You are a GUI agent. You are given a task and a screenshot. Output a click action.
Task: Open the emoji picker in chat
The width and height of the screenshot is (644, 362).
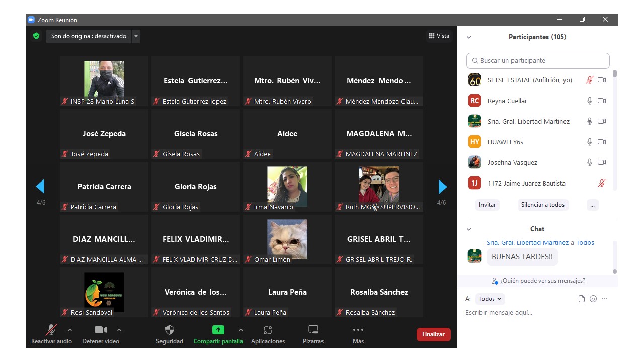[593, 299]
